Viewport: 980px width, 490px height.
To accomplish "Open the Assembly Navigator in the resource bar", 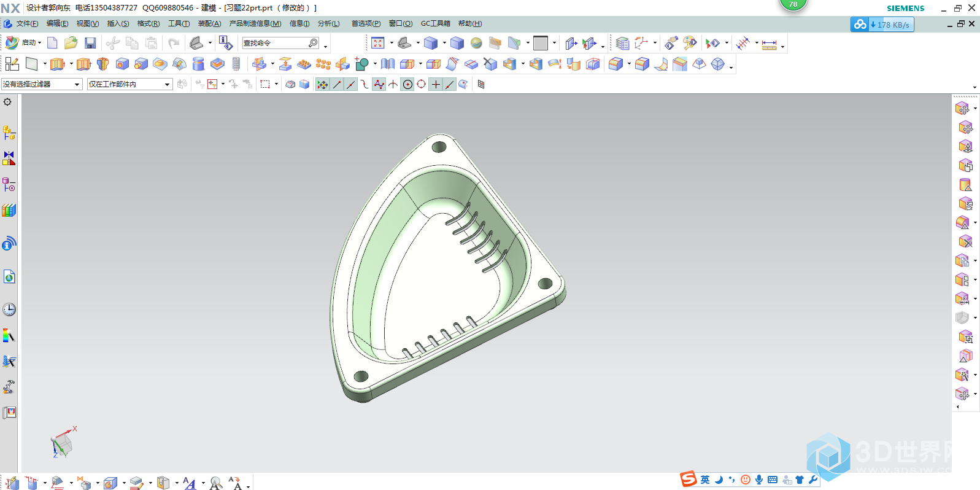I will [x=9, y=133].
